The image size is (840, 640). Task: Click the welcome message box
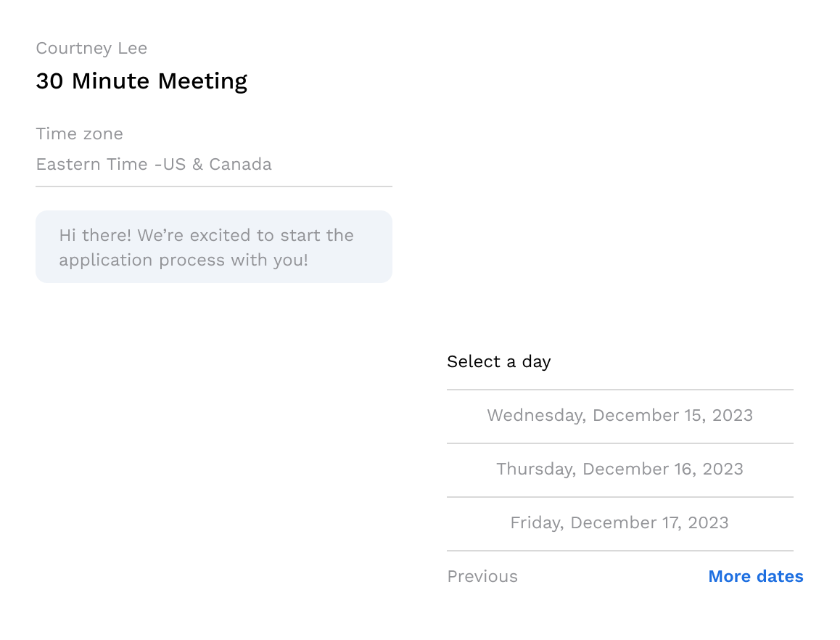point(213,247)
